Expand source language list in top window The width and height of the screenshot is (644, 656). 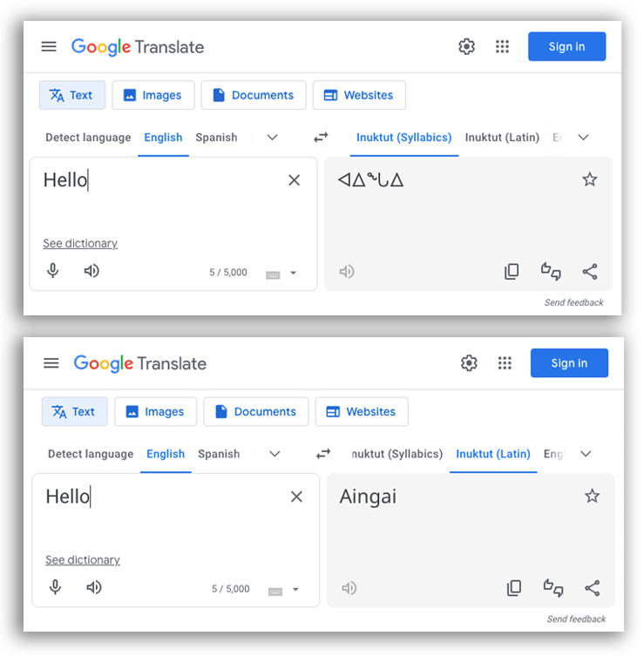click(273, 138)
